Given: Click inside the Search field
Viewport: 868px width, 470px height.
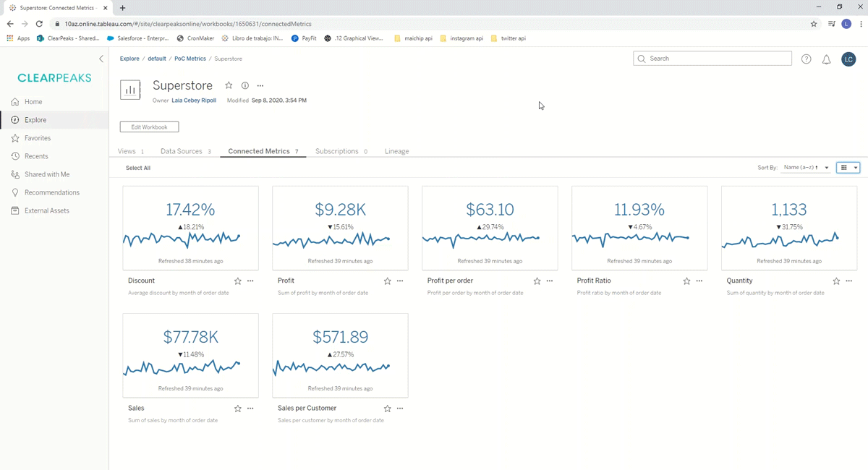Looking at the screenshot, I should click(712, 59).
